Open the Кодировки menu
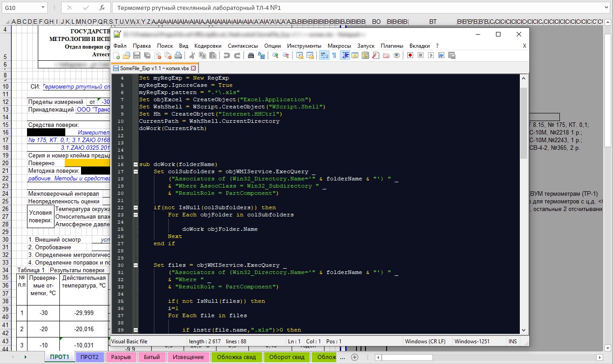This screenshot has width=613, height=364. pyautogui.click(x=208, y=45)
